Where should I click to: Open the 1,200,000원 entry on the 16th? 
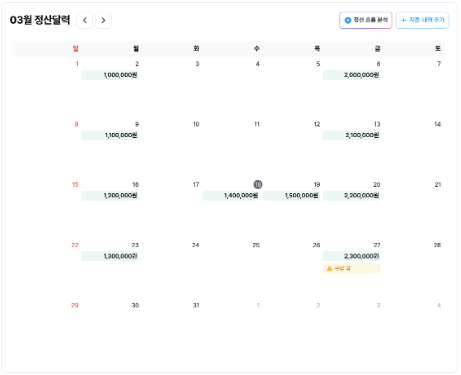pyautogui.click(x=110, y=196)
